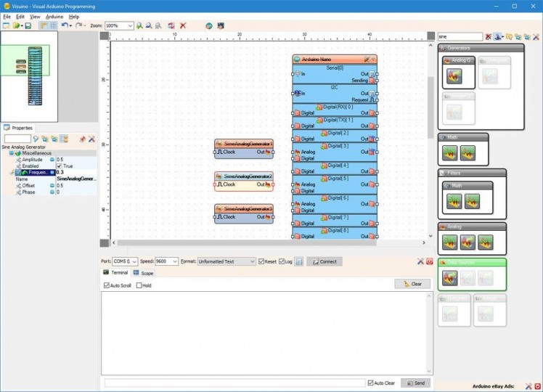Click the Undo arrow icon
543x392 pixels.
(64, 25)
